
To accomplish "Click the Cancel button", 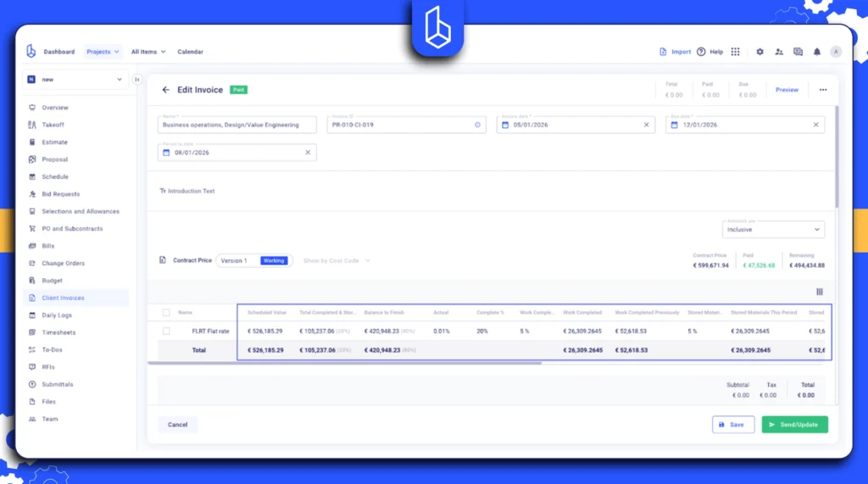I will click(178, 425).
